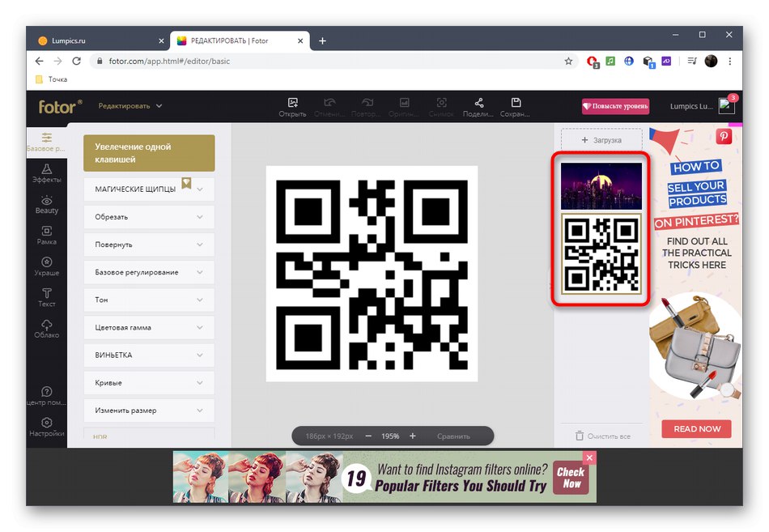
Task: Open the browser profile avatar
Action: (711, 62)
